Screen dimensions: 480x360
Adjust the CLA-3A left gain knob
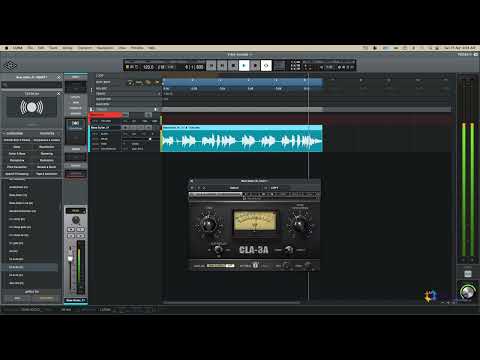coord(208,224)
